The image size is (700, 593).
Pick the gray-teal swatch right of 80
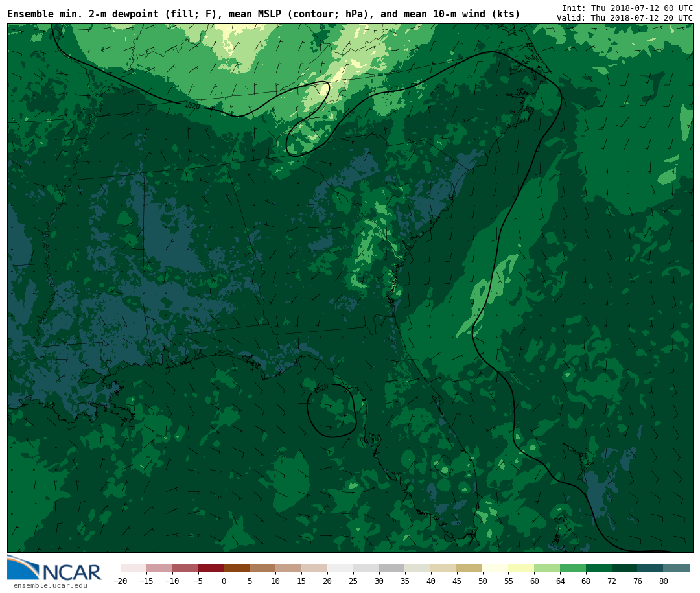[676, 568]
